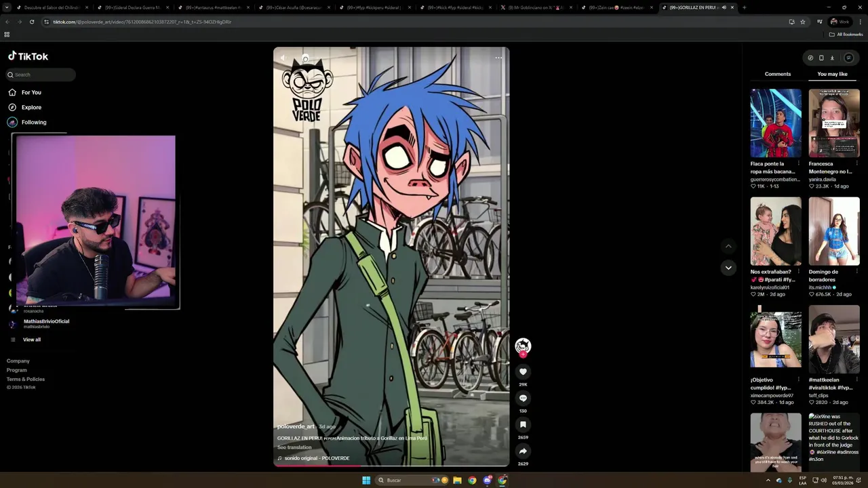
Task: Click View all following accounts
Action: click(31, 340)
